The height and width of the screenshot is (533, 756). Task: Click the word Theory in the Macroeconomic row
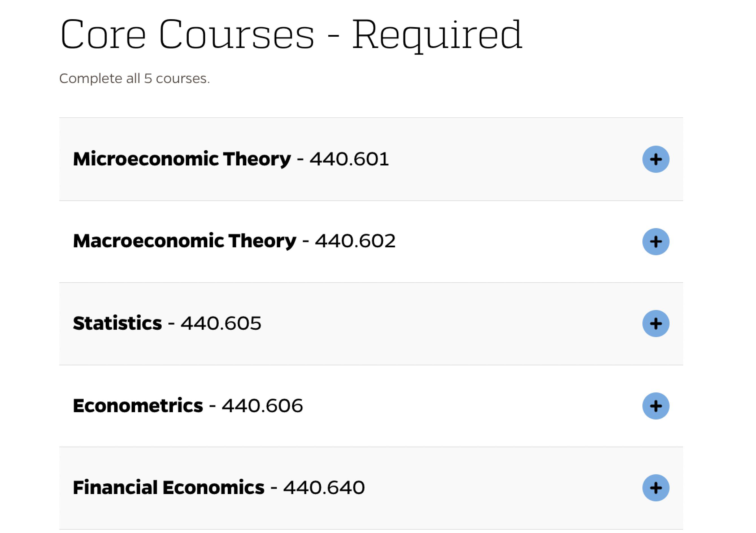click(x=262, y=241)
